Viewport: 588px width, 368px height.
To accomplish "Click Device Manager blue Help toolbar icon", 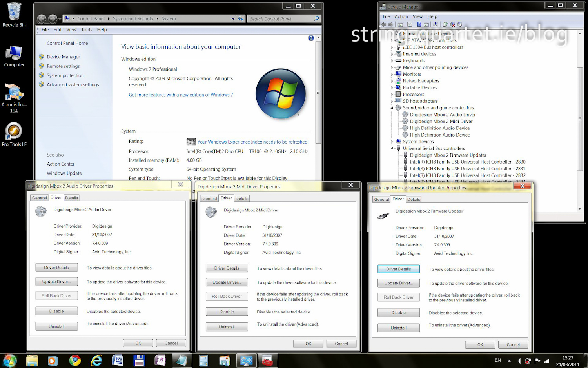I will (x=419, y=24).
